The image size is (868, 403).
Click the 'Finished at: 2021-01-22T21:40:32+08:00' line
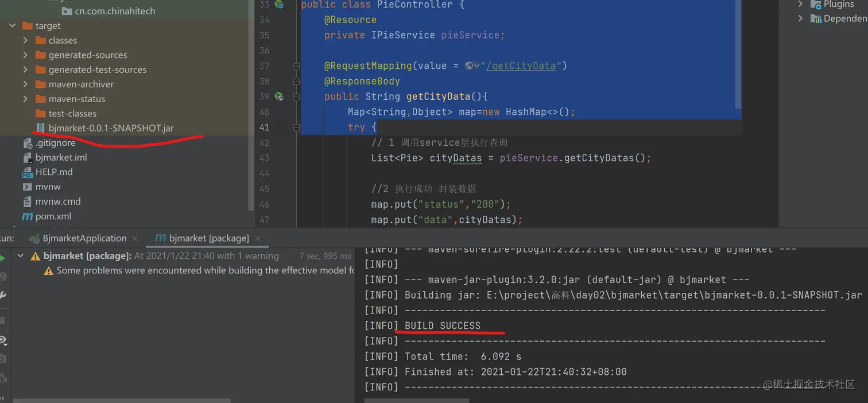coord(516,372)
